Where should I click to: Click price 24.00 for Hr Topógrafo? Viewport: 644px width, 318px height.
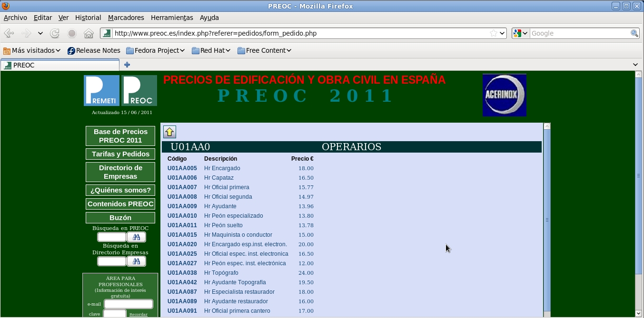[x=306, y=273]
